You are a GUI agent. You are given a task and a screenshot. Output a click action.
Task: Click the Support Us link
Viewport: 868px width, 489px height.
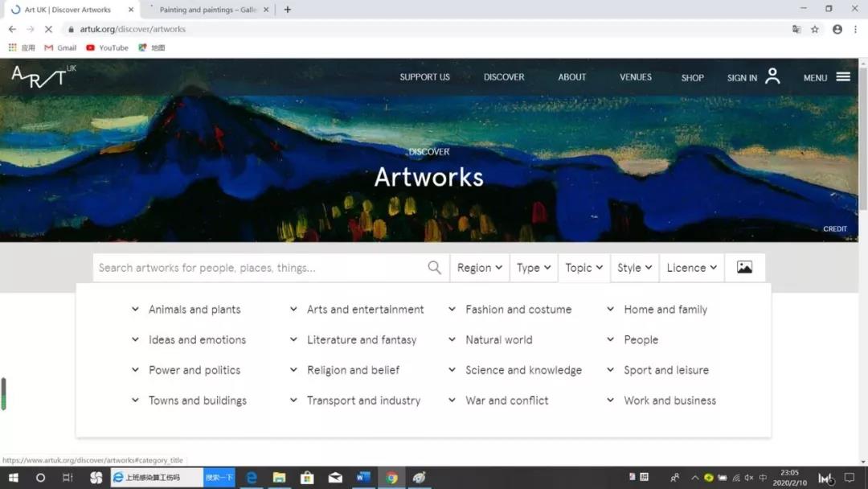[424, 77]
